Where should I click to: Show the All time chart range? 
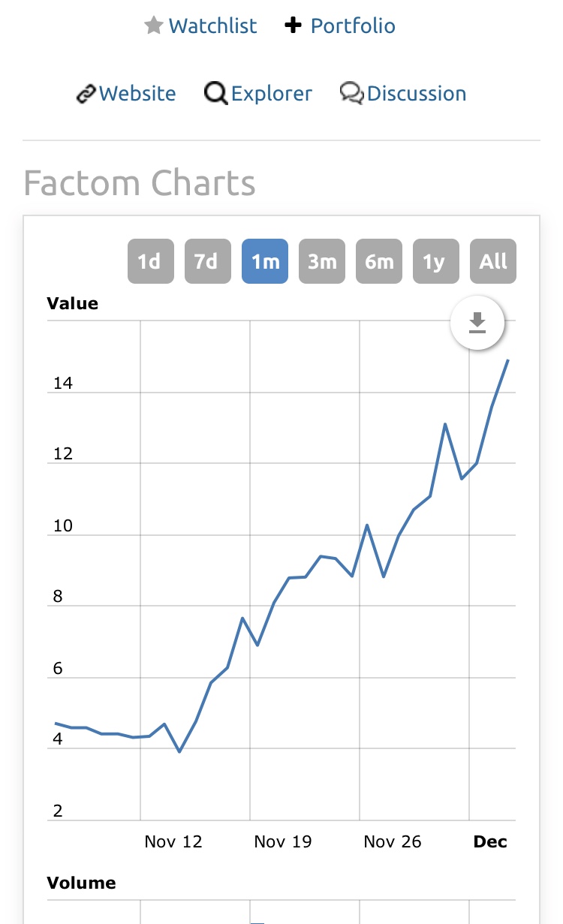[493, 261]
